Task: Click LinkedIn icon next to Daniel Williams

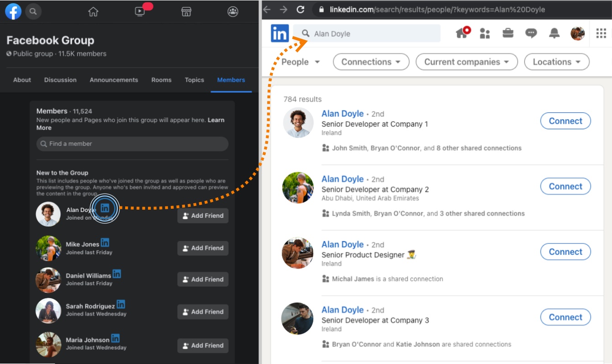Action: click(117, 274)
